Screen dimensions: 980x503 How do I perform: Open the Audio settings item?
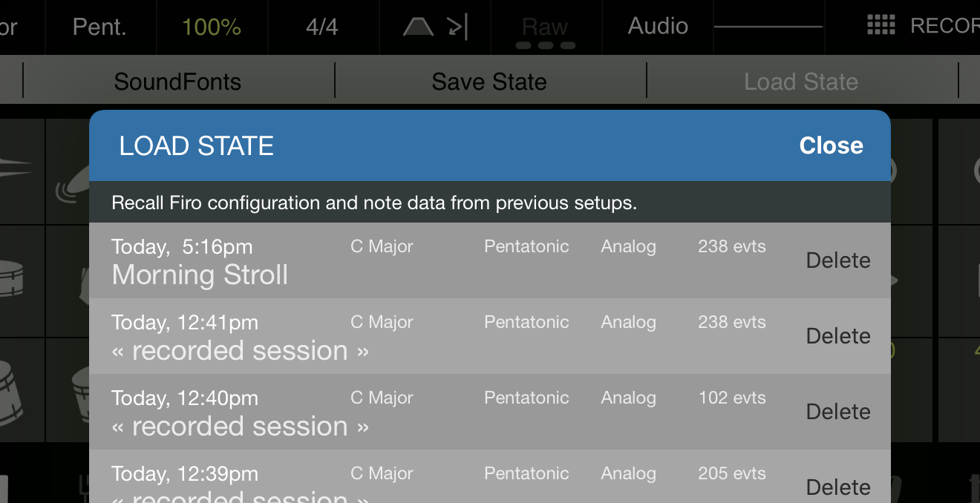click(x=658, y=26)
